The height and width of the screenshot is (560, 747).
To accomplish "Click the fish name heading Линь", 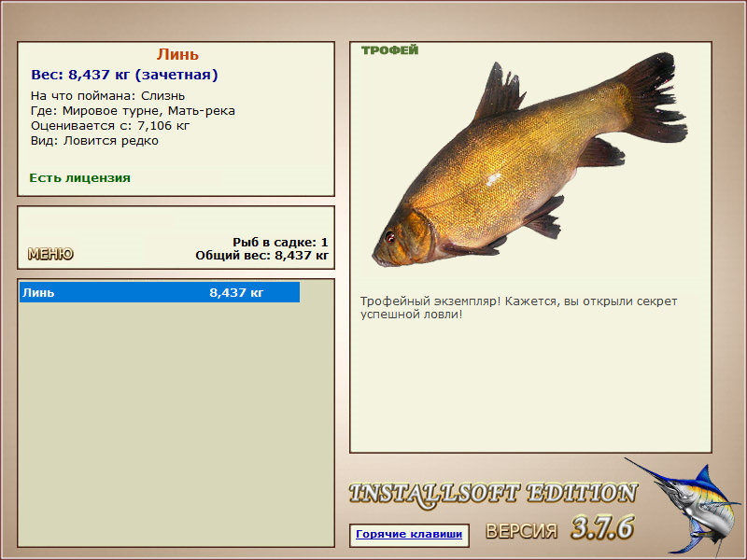I will [x=177, y=54].
